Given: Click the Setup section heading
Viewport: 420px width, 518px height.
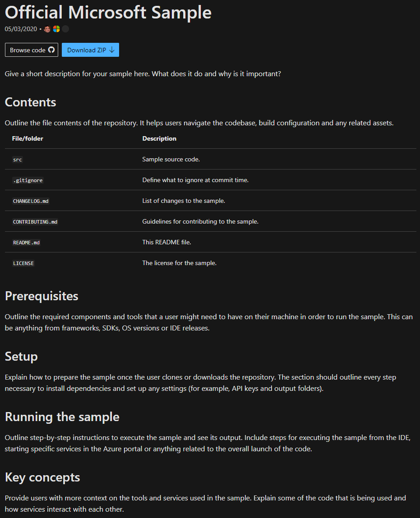Looking at the screenshot, I should pyautogui.click(x=21, y=356).
